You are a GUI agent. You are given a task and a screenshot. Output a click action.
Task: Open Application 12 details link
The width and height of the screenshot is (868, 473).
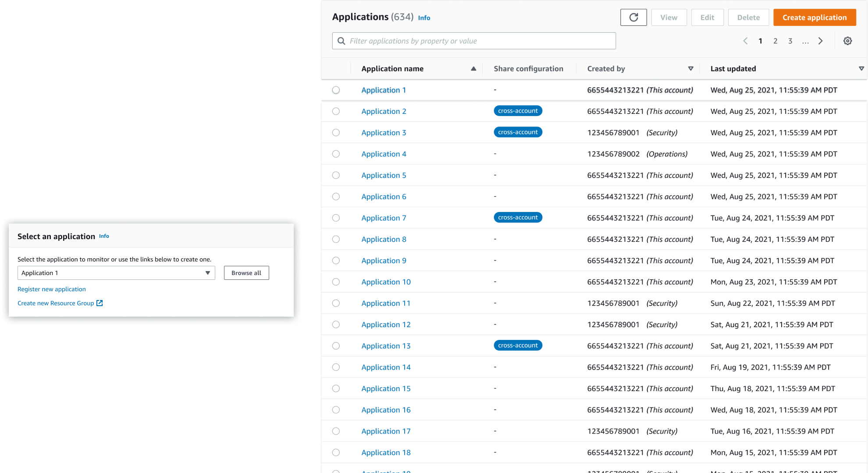tap(386, 325)
